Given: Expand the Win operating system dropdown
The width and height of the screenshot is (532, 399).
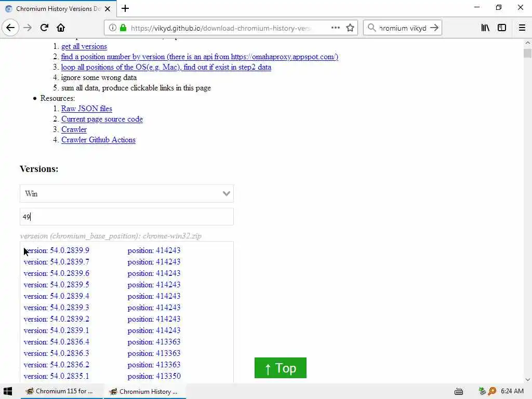Looking at the screenshot, I should pyautogui.click(x=127, y=194).
